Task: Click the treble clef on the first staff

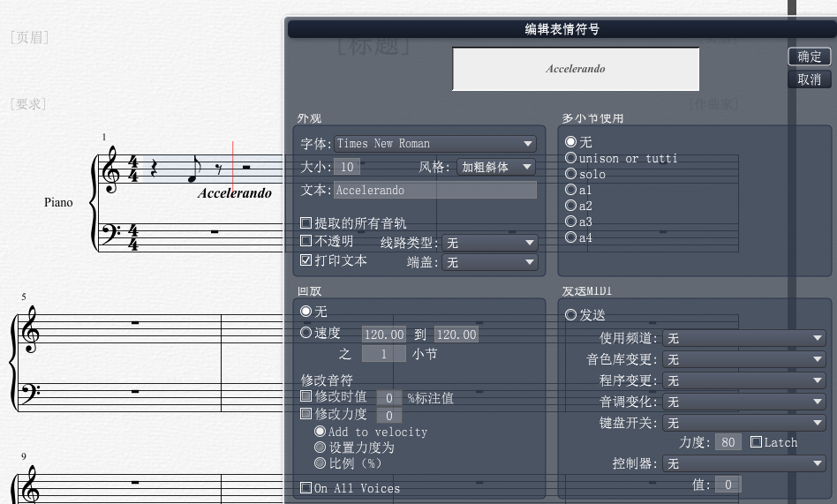Action: (x=111, y=169)
